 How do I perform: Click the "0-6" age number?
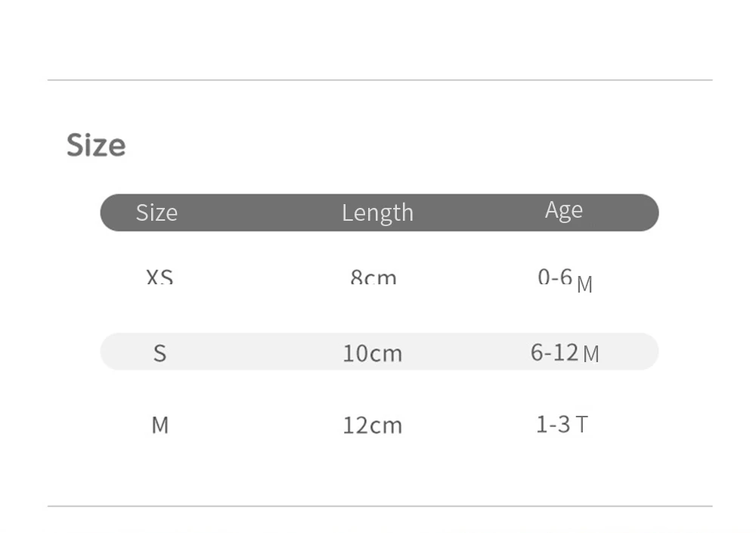(555, 277)
